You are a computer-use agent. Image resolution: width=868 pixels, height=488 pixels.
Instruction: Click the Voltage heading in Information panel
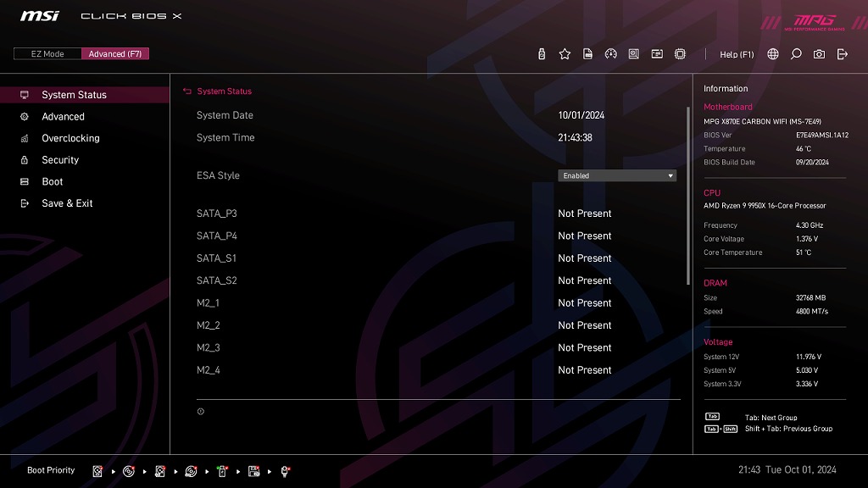(718, 342)
